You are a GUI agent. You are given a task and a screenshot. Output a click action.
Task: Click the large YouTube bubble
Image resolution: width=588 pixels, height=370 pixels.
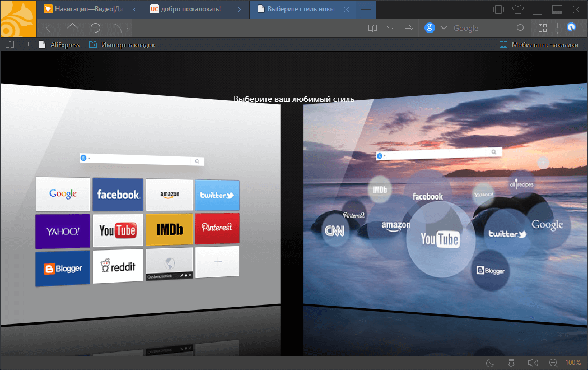click(441, 240)
